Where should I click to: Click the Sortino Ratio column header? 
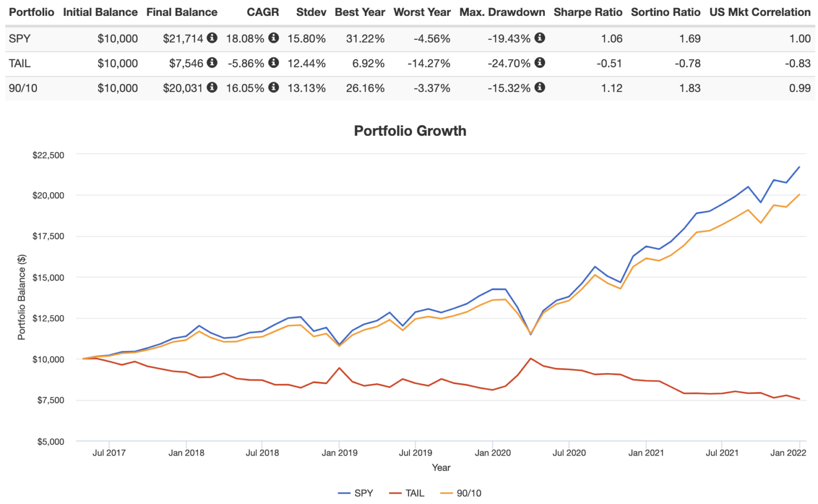pos(665,12)
